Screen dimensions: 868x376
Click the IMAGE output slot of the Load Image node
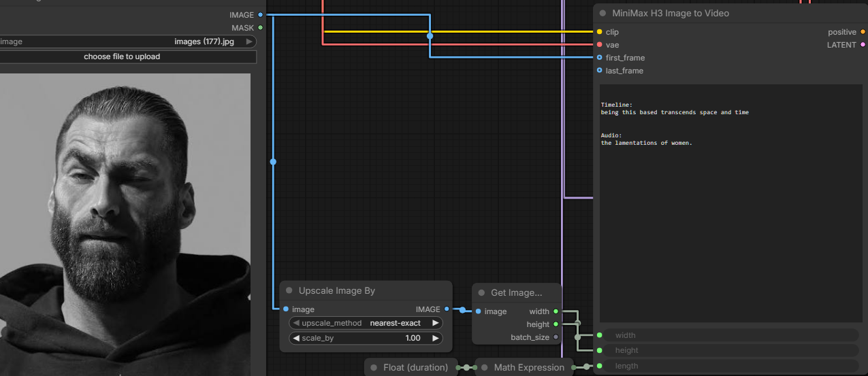261,14
